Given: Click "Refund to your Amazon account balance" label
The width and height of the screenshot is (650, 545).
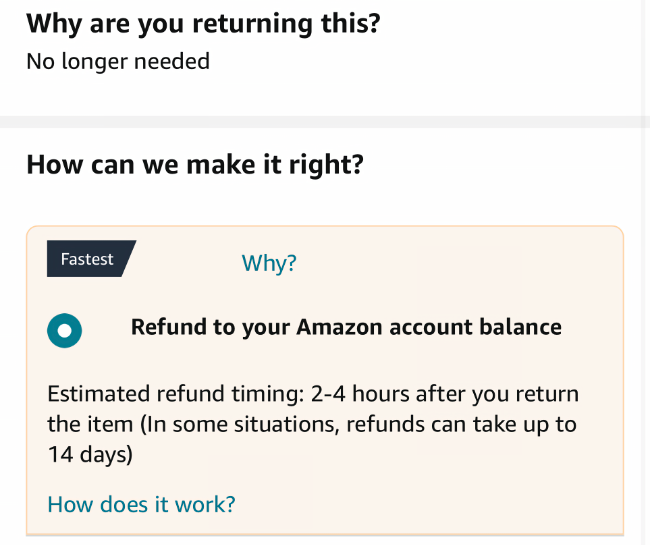Looking at the screenshot, I should [346, 327].
